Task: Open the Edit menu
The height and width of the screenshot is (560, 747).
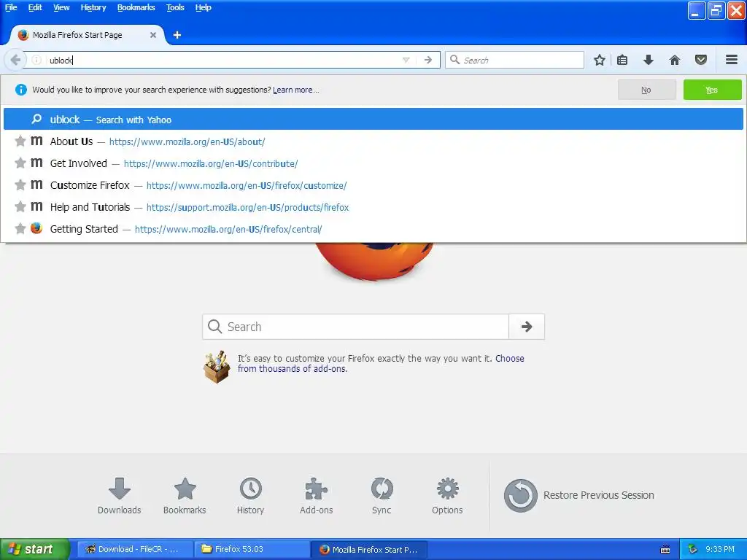Action: tap(35, 7)
